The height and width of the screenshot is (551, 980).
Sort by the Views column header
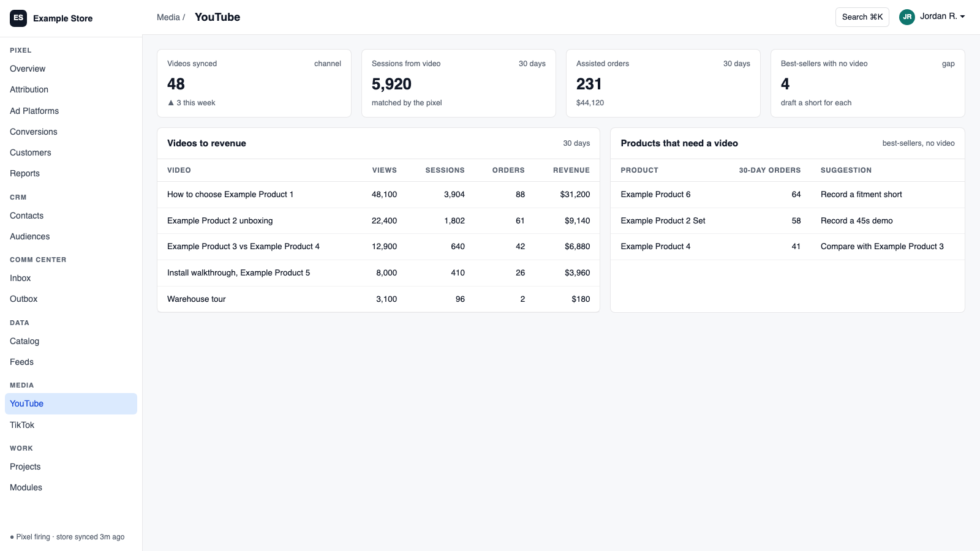(x=385, y=170)
